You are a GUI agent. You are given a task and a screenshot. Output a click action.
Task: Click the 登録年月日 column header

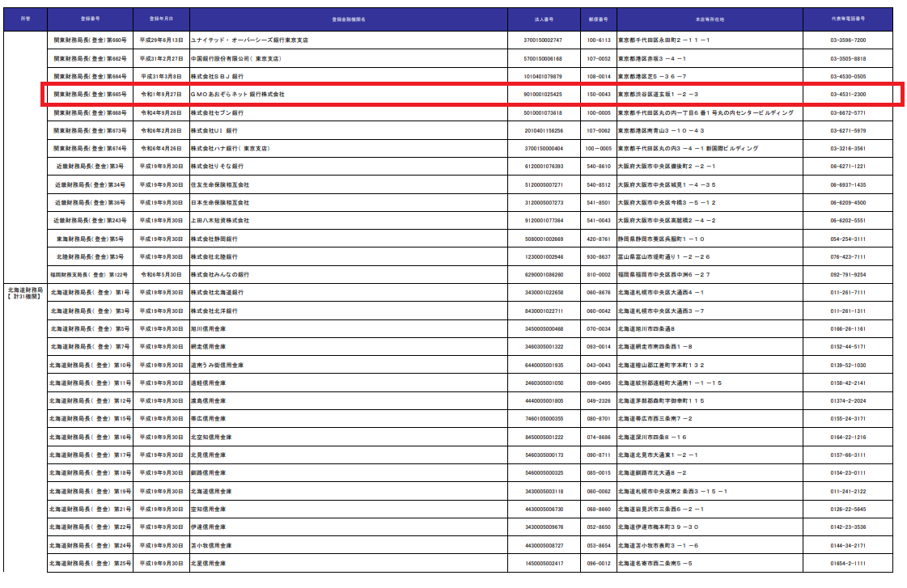pyautogui.click(x=160, y=19)
